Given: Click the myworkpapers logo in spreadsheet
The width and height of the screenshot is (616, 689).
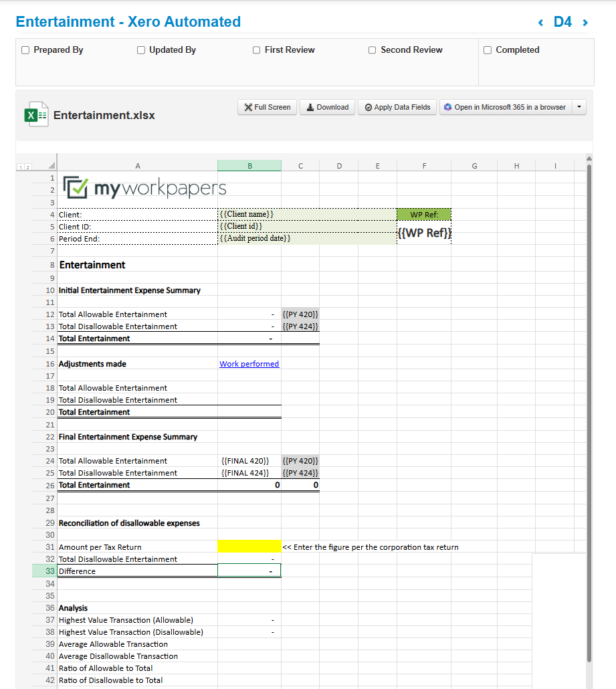Looking at the screenshot, I should coord(144,189).
